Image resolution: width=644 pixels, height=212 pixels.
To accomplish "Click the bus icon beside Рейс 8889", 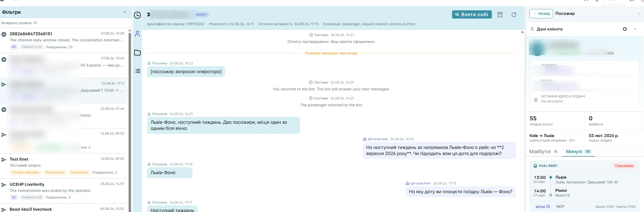I will click(535, 166).
